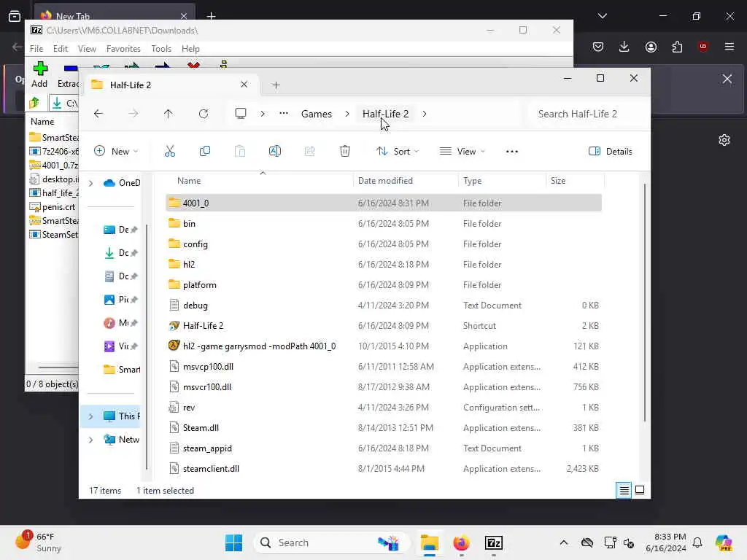Click the Up one level arrow in Explorer

[x=169, y=114]
